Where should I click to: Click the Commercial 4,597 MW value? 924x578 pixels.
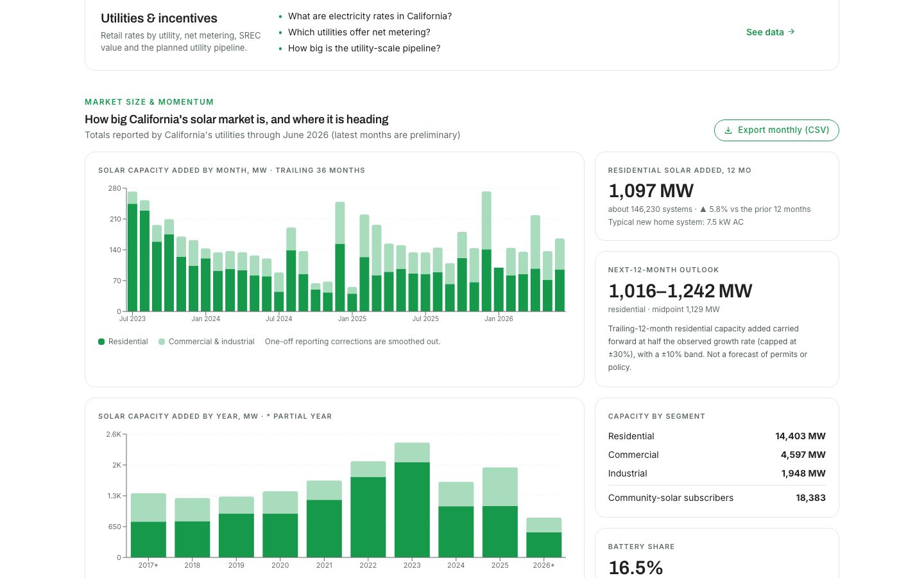click(x=803, y=455)
